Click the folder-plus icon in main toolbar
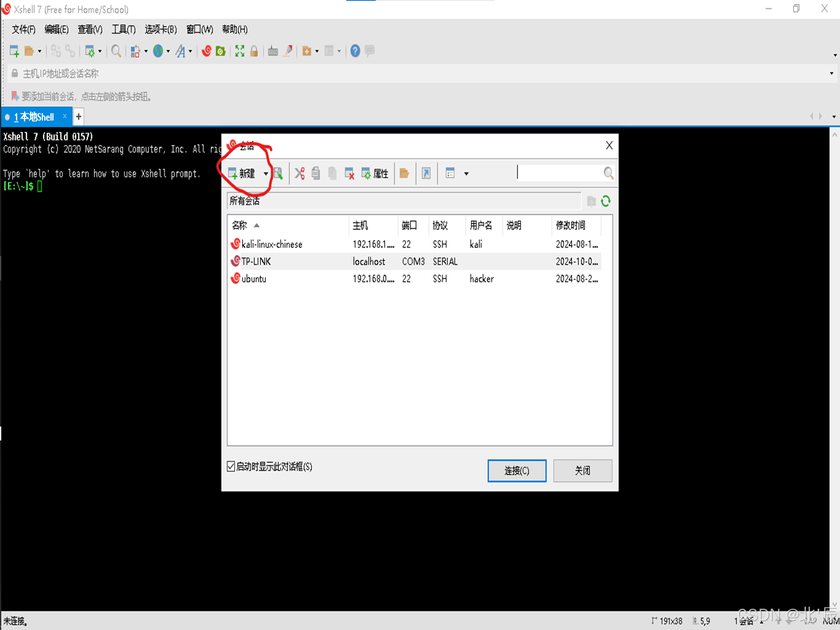This screenshot has width=840, height=630. [306, 52]
